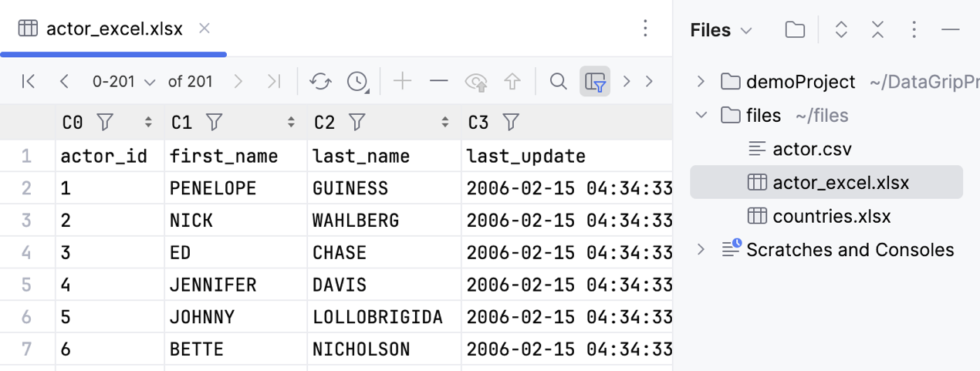The image size is (980, 371).
Task: Open the data update history clock icon
Action: [357, 81]
